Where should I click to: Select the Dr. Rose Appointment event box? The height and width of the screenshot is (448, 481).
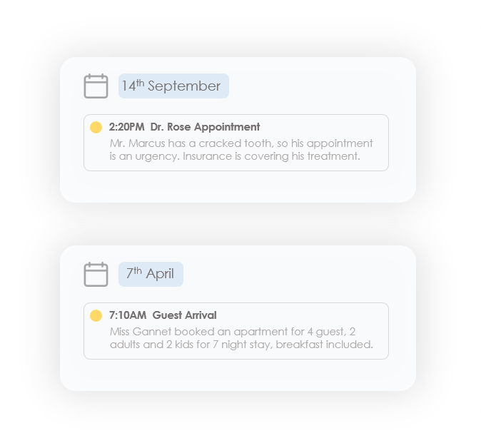pyautogui.click(x=236, y=143)
